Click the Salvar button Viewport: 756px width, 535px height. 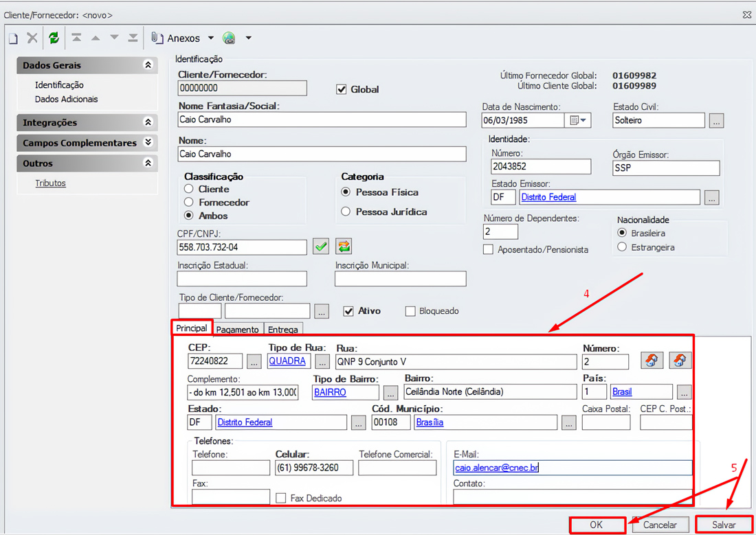coord(724,525)
